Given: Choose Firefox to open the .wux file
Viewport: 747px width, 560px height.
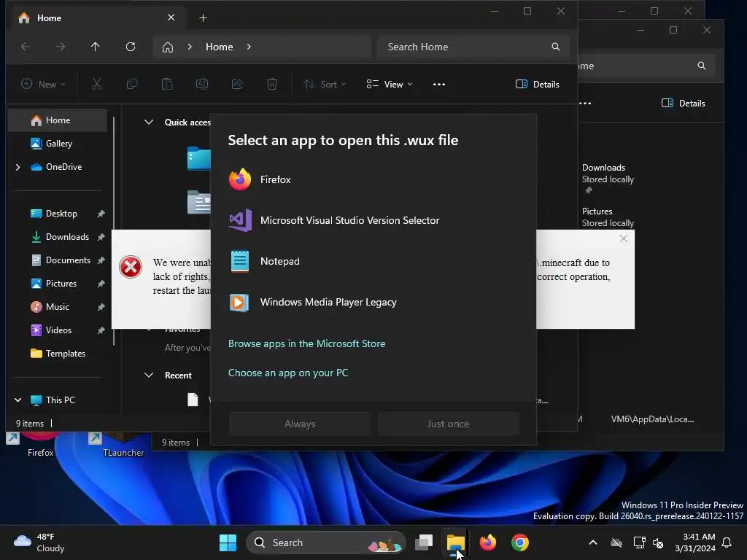Looking at the screenshot, I should (373, 179).
